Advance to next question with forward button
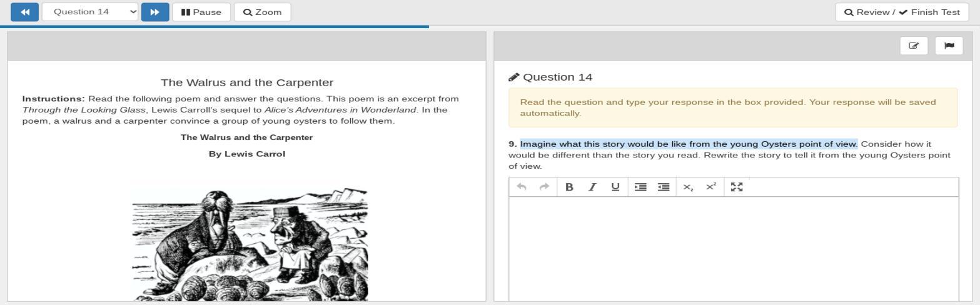 pos(155,12)
